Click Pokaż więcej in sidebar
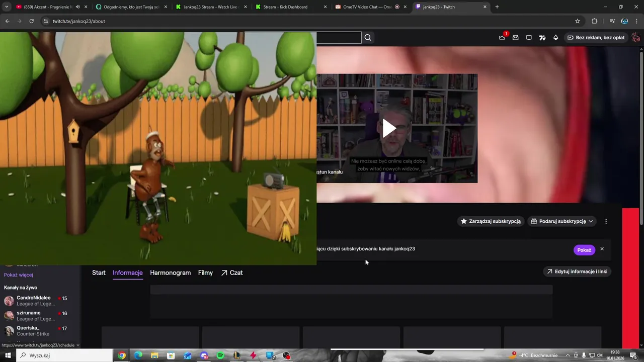644x362 pixels. tap(19, 275)
